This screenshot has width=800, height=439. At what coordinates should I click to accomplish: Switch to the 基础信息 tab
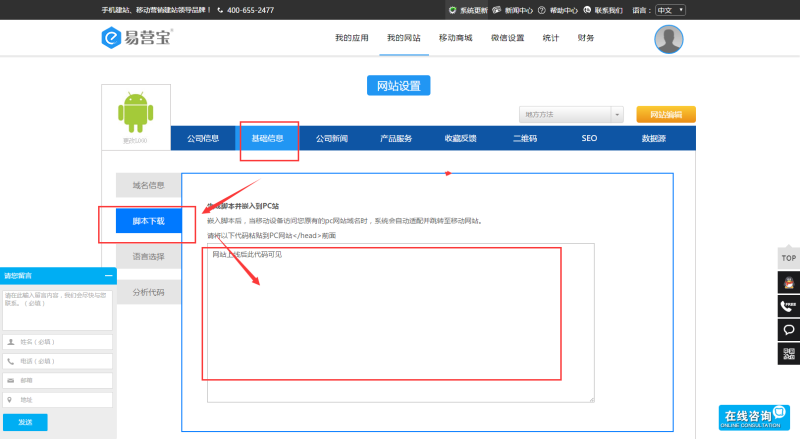(x=267, y=138)
